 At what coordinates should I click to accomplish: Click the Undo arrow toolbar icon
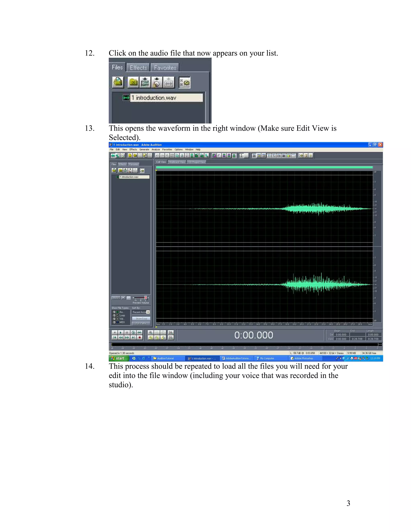(157, 155)
